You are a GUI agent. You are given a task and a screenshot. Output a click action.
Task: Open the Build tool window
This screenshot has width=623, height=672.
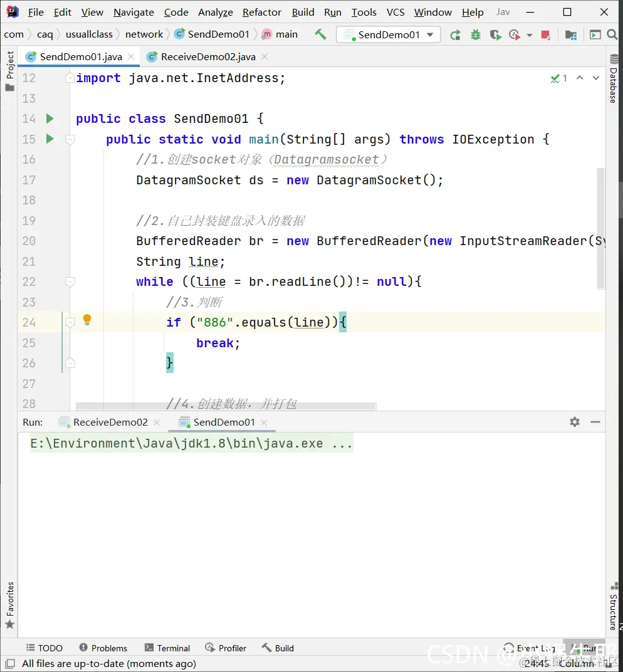278,648
